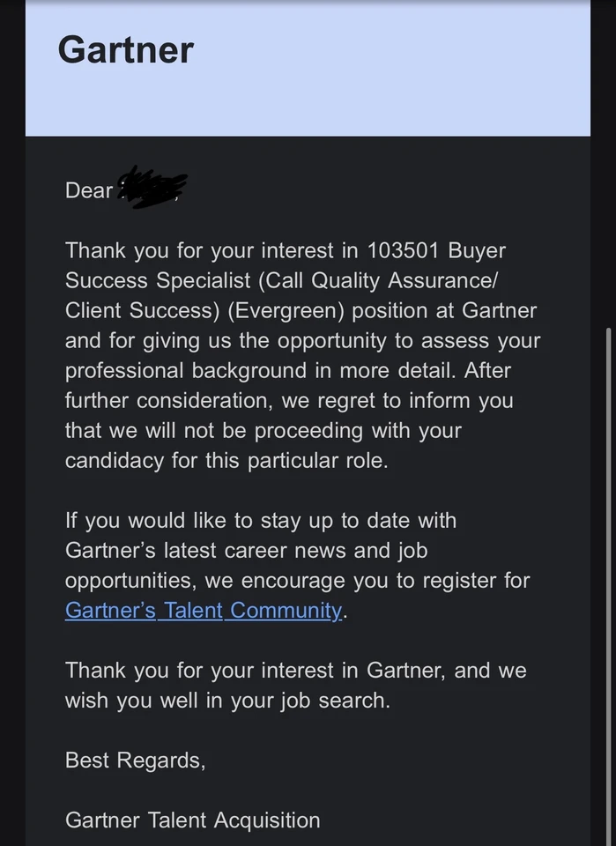Click the "Best Regards," closing line
Image resolution: width=616 pixels, height=846 pixels.
click(135, 760)
